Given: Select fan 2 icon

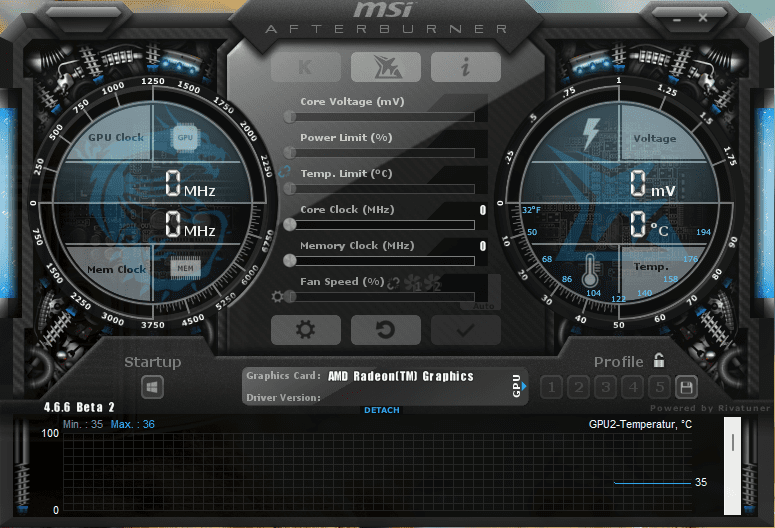Looking at the screenshot, I should coord(432,283).
